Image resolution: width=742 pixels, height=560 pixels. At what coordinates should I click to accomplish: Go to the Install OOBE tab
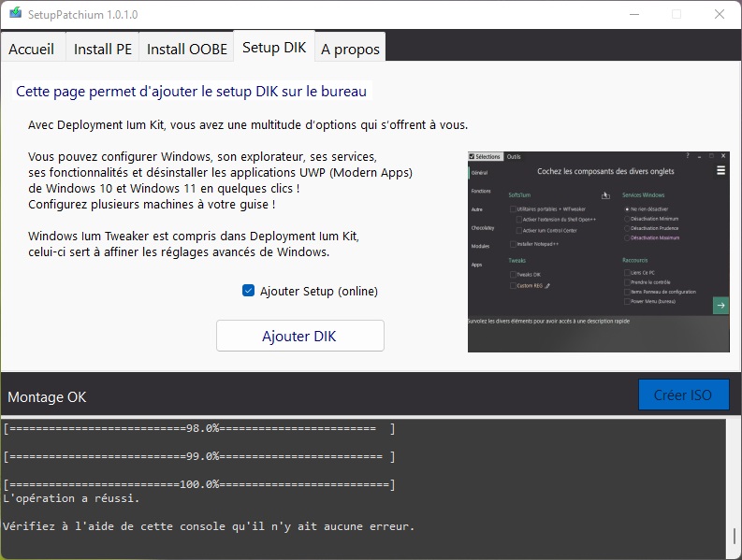(187, 49)
